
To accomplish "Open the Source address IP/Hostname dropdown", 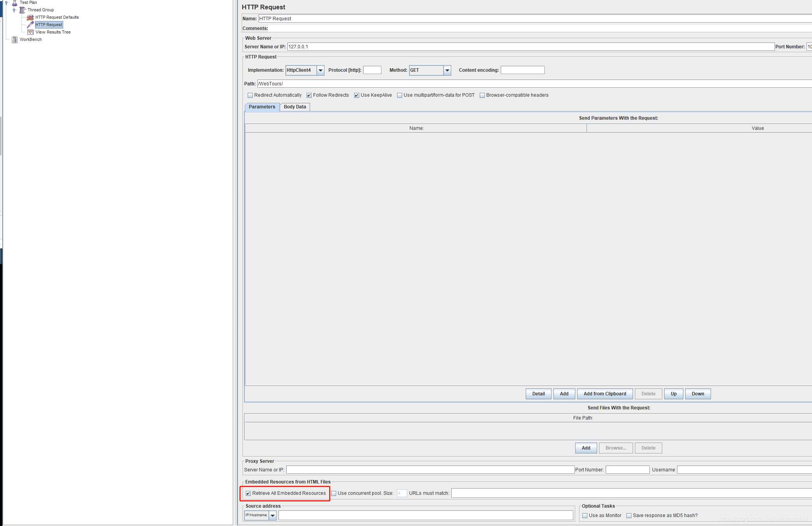I will pos(273,515).
